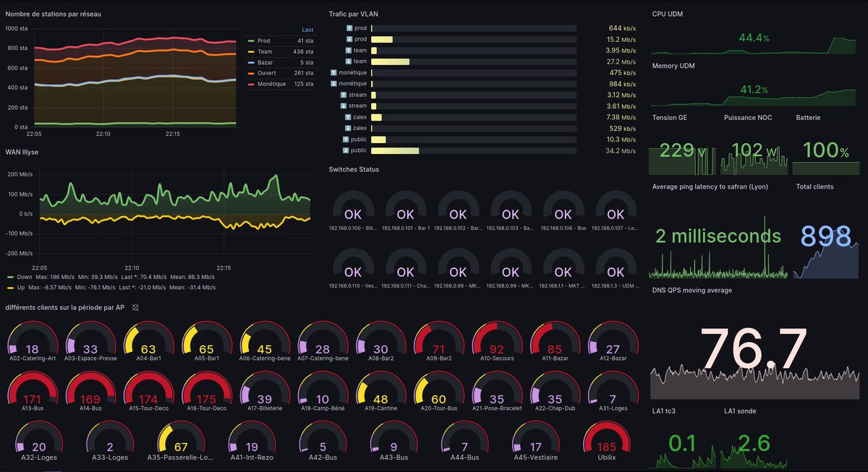Image resolution: width=868 pixels, height=472 pixels.
Task: Click the time override icon beside the AP panel title
Action: (135, 307)
